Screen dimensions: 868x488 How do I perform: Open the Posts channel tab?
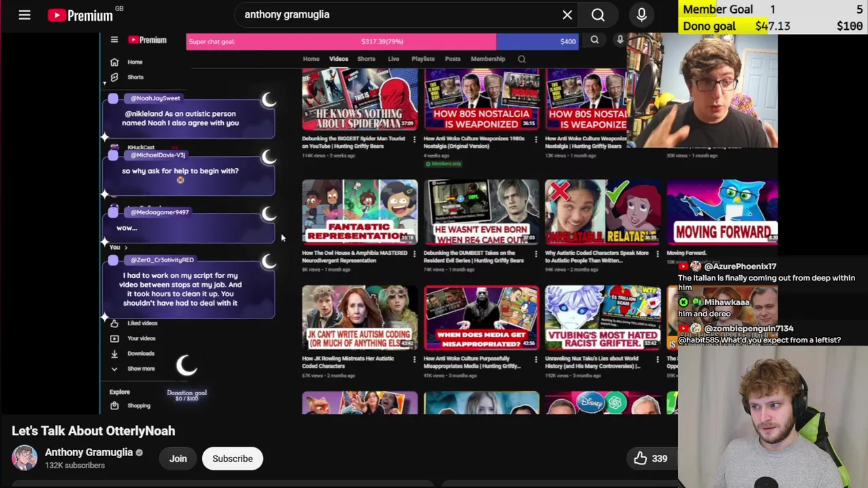452,59
